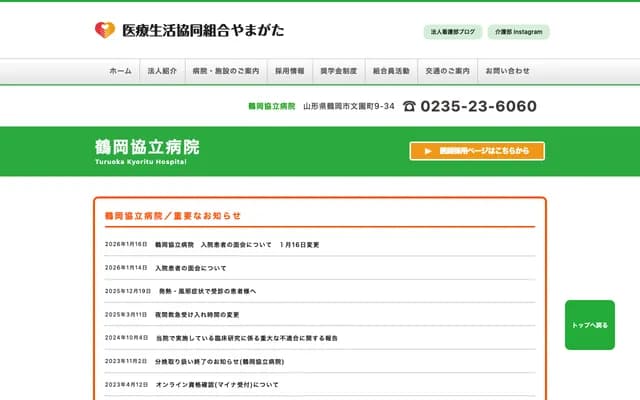Read the 発熱・風邪症状で受診の患者様へ notice

click(x=207, y=291)
